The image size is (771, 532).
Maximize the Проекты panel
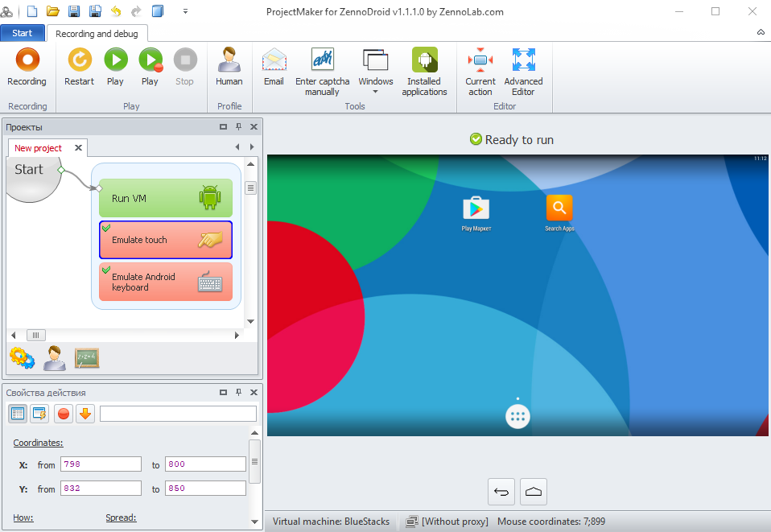point(223,127)
